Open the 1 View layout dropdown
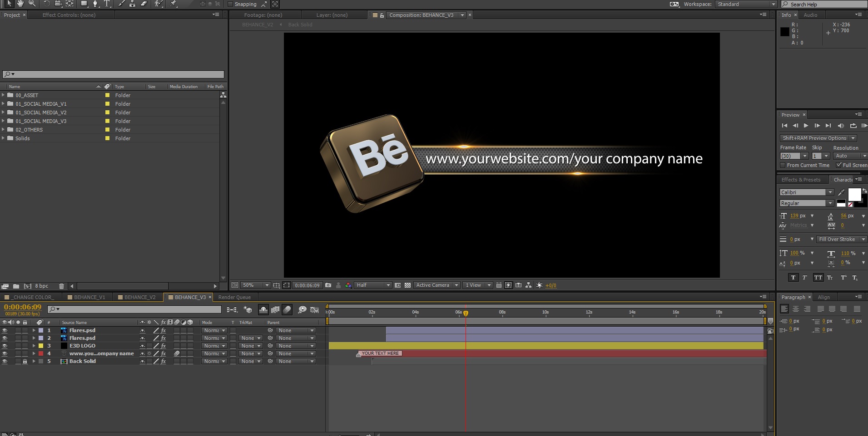This screenshot has height=436, width=868. 478,285
